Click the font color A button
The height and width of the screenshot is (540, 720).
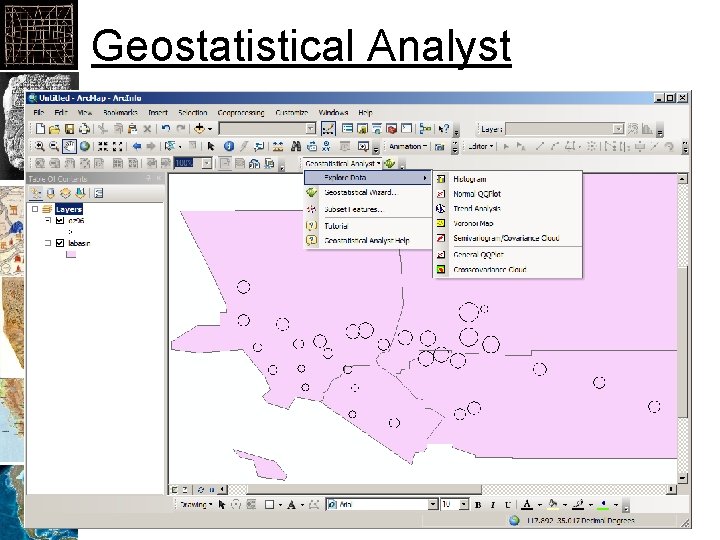(527, 505)
